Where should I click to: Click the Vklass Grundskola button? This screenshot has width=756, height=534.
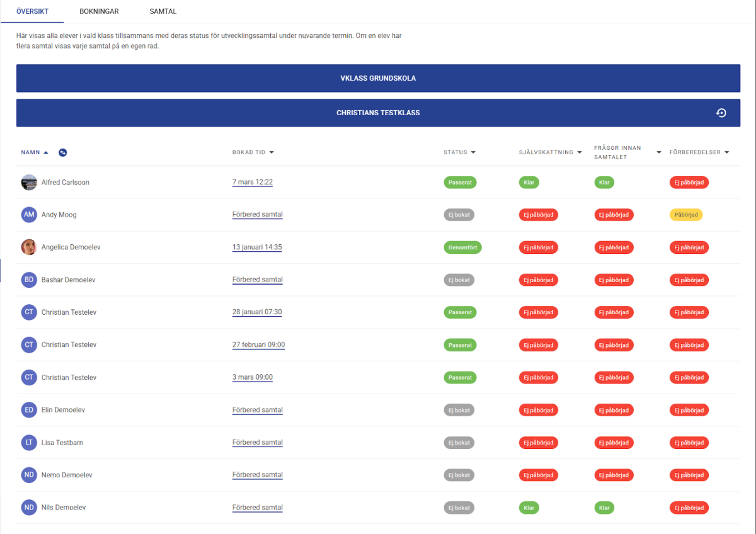pos(378,79)
